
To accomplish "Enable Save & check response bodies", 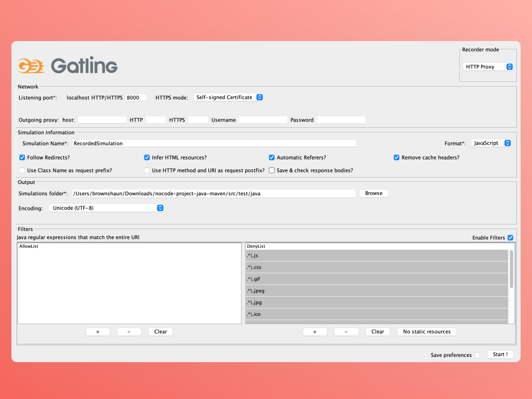I will 272,170.
